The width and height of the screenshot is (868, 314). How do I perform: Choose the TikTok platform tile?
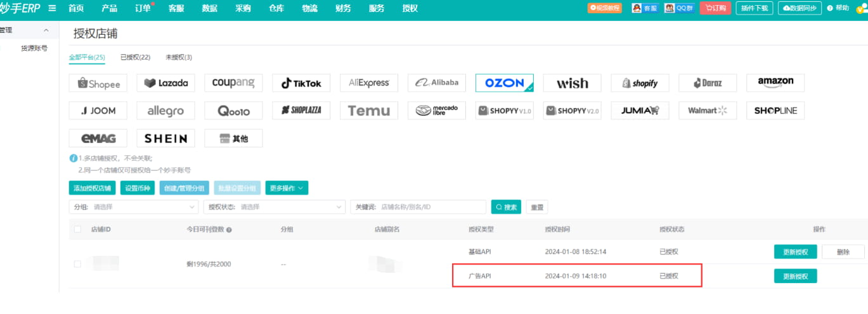[301, 83]
